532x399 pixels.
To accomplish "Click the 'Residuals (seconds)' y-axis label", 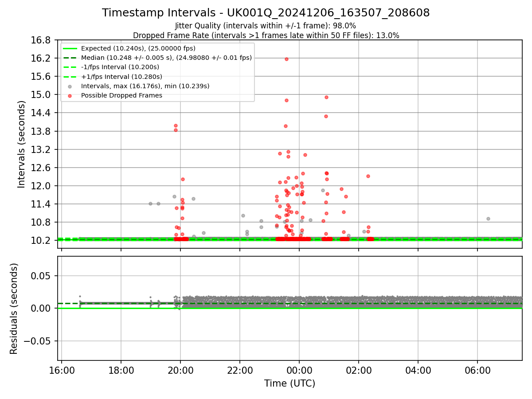I will (x=14, y=309).
